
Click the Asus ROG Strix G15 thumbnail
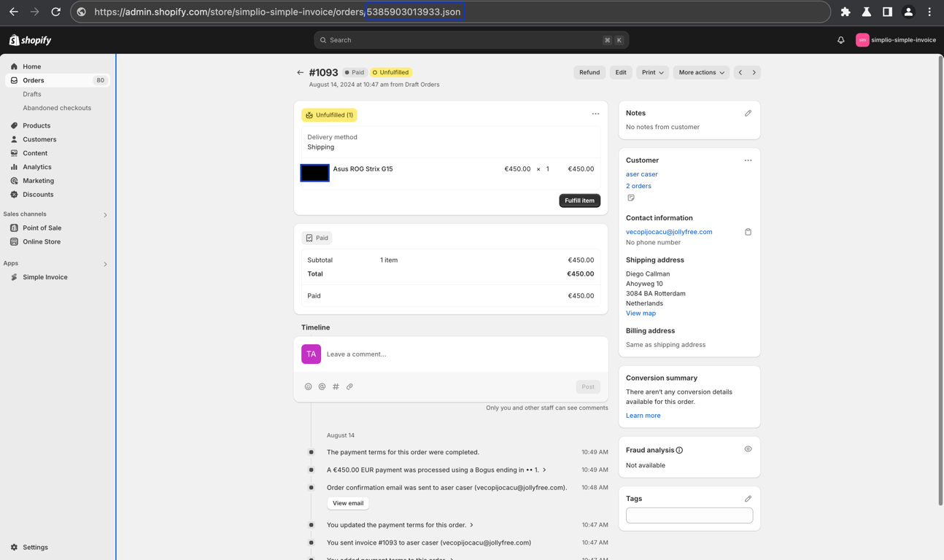(315, 173)
